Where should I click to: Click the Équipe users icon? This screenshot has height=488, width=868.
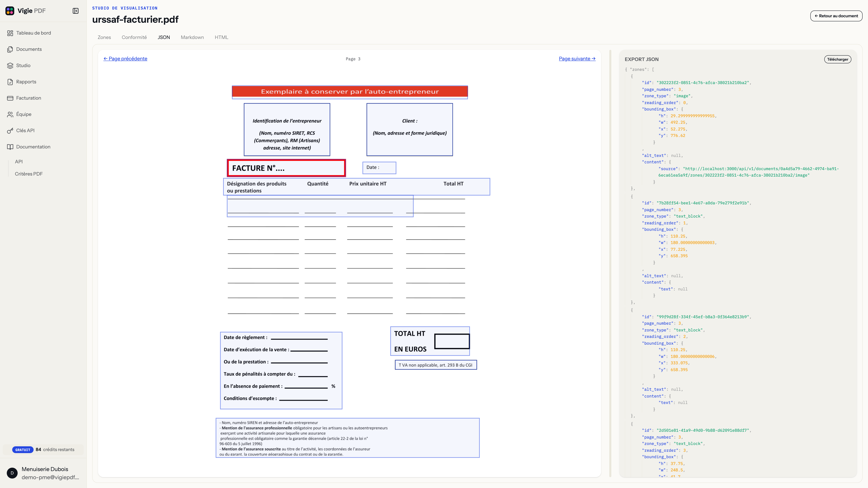[x=10, y=114]
